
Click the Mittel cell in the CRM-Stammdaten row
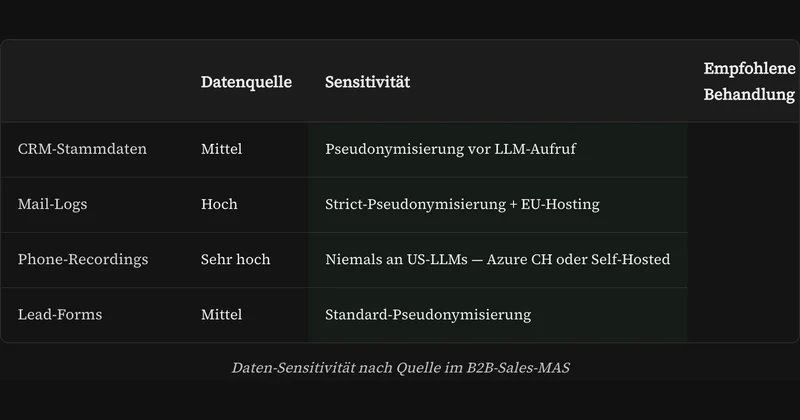tap(221, 149)
